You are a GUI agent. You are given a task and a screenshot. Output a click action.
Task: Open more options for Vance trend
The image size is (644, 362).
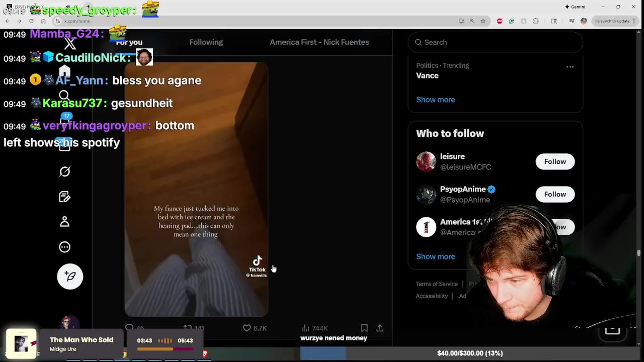coord(570,66)
